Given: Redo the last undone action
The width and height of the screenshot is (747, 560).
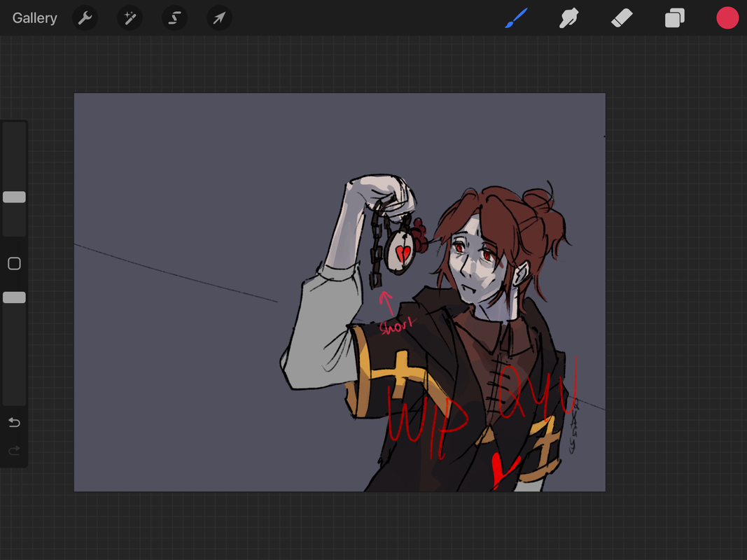Looking at the screenshot, I should click(x=14, y=451).
